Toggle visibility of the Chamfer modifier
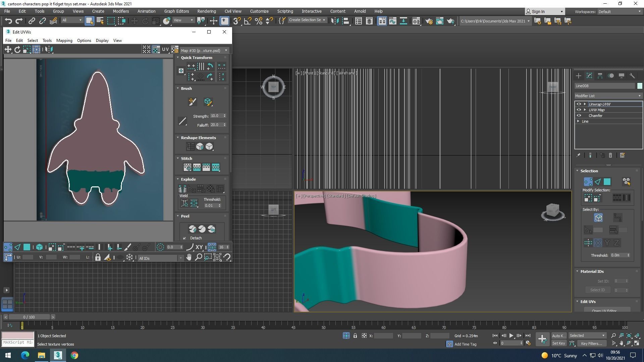644x362 pixels. (579, 116)
